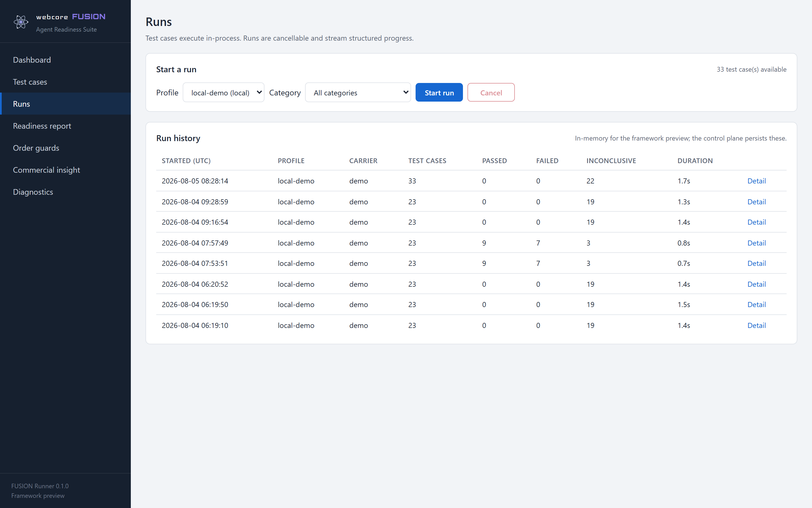The width and height of the screenshot is (812, 508).
Task: Open Detail for run 2026-08-05 08:28:14
Action: click(x=756, y=181)
